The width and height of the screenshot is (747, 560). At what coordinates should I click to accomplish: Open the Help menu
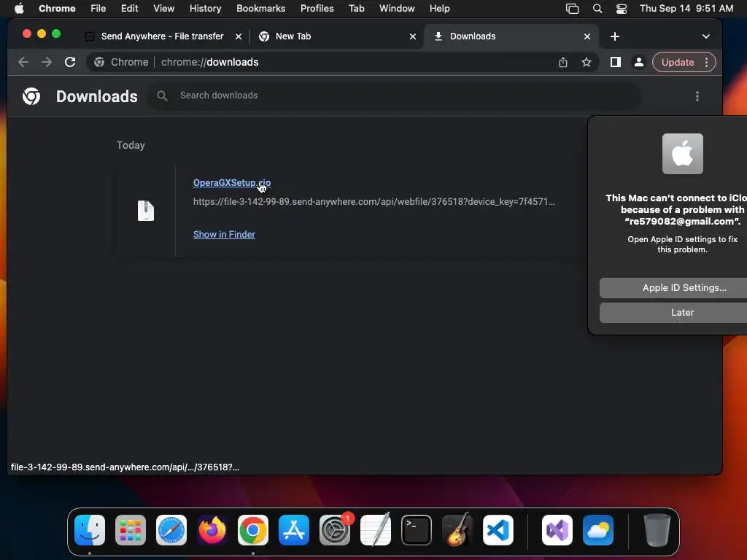click(x=439, y=9)
